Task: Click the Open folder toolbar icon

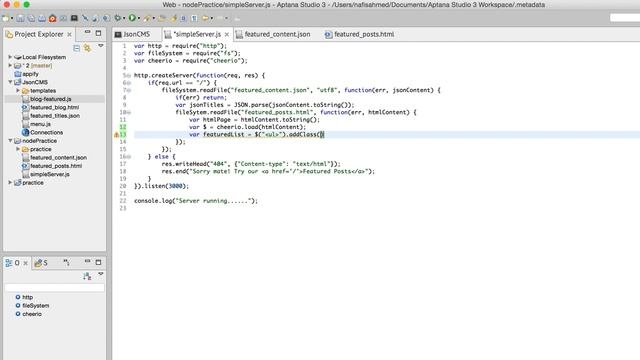Action: [x=162, y=18]
